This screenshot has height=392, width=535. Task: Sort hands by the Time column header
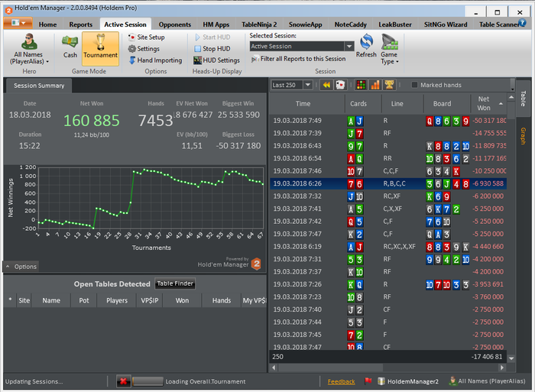tap(303, 104)
